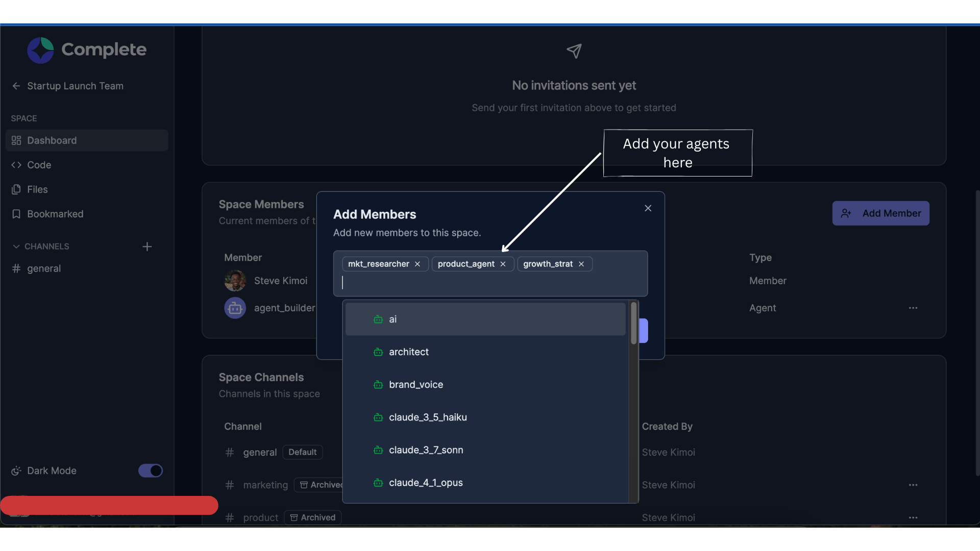This screenshot has width=980, height=551.
Task: Open the options menu for the Agent row
Action: 913,308
